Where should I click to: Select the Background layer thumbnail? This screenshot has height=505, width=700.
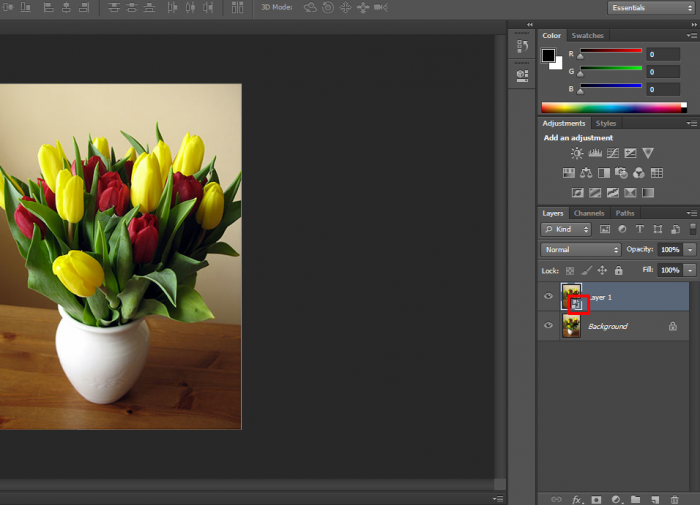tap(572, 326)
